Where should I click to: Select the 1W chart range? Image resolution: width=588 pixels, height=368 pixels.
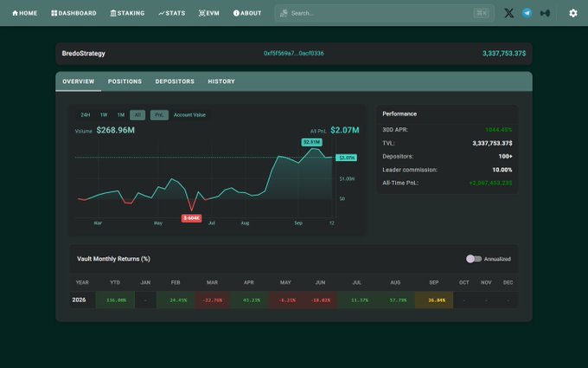(104, 115)
